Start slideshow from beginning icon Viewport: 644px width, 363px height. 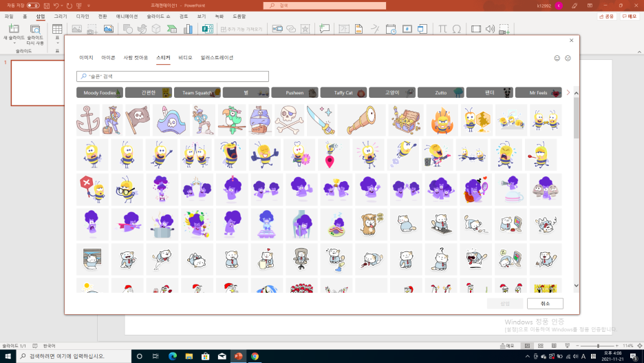(x=79, y=6)
